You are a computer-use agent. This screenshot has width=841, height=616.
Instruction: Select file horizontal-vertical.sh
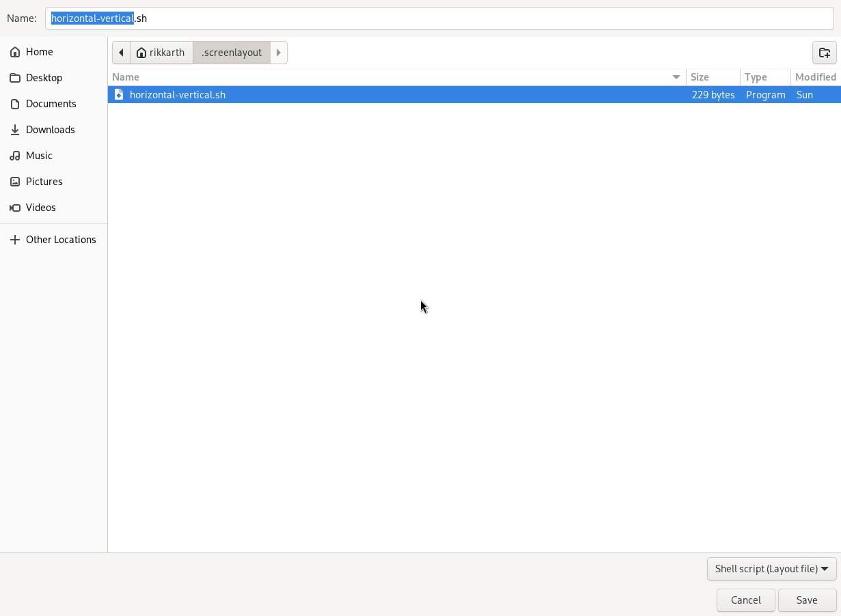point(474,95)
